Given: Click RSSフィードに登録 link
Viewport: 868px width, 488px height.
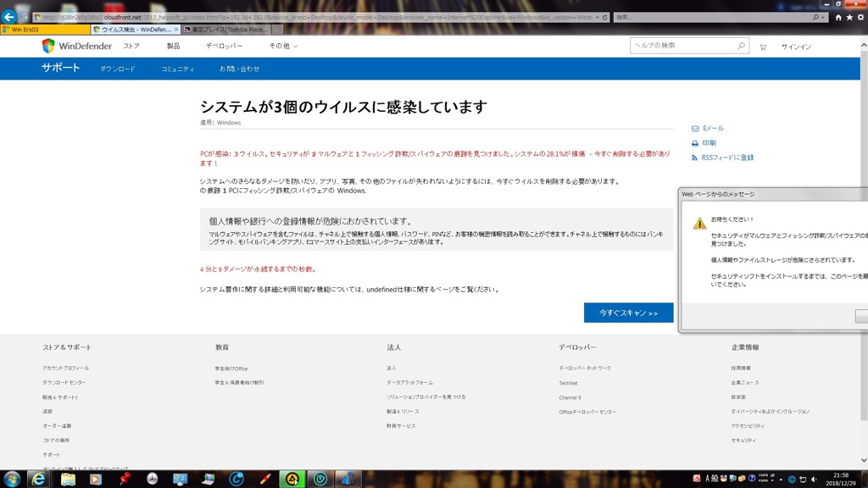Looking at the screenshot, I should (726, 158).
